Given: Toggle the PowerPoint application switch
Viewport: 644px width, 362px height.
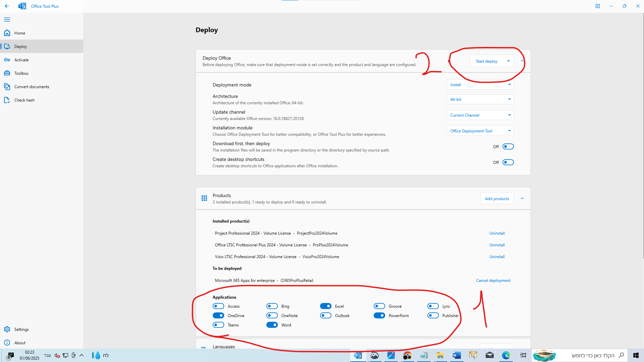Looking at the screenshot, I should [379, 315].
